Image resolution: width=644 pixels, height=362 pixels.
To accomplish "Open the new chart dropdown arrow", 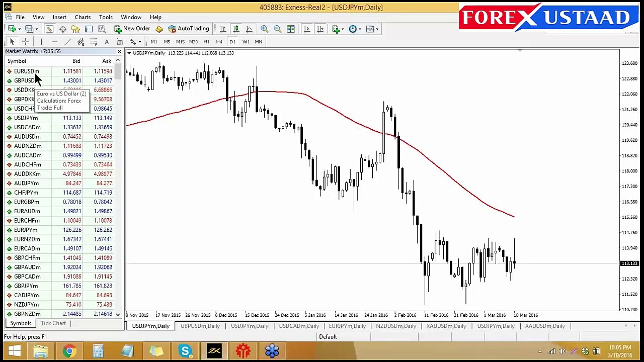I will click(20, 29).
